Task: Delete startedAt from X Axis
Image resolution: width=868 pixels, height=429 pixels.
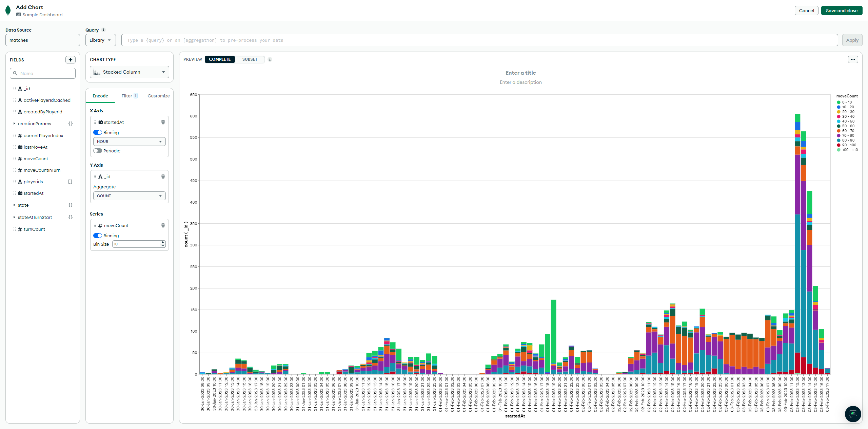Action: click(163, 122)
